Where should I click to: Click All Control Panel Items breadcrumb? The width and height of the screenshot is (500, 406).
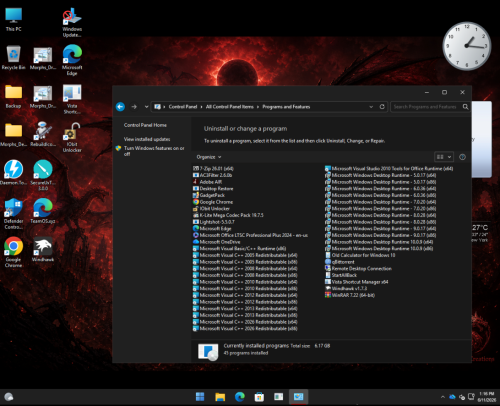point(230,107)
